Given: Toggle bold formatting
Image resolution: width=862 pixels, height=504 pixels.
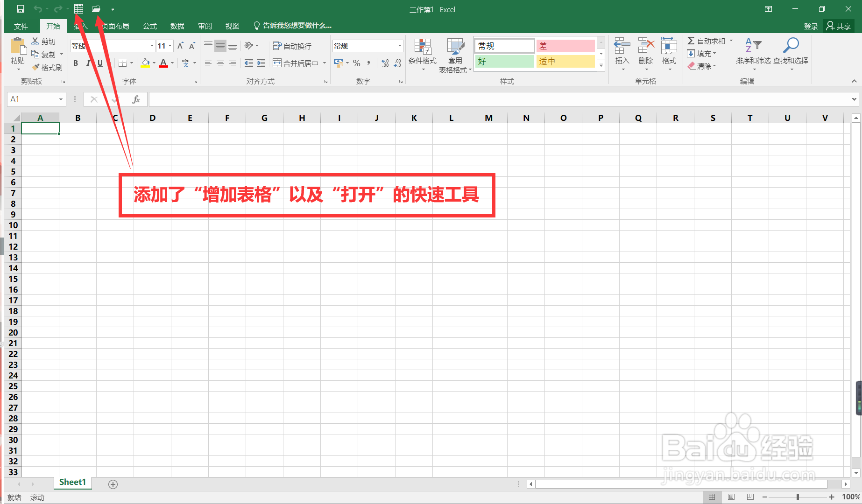Looking at the screenshot, I should coord(75,63).
